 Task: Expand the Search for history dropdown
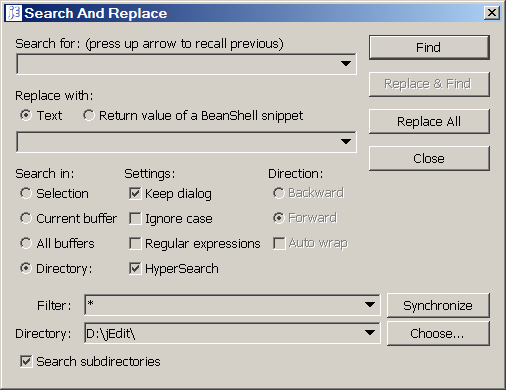coord(346,63)
